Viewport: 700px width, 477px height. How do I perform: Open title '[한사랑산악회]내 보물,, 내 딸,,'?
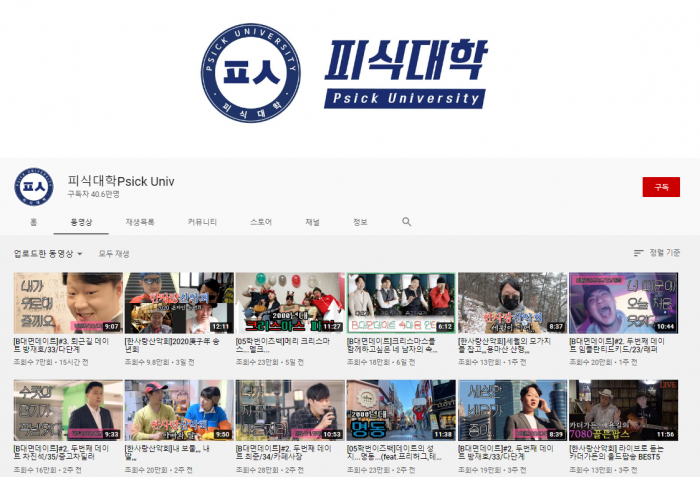[x=167, y=452]
